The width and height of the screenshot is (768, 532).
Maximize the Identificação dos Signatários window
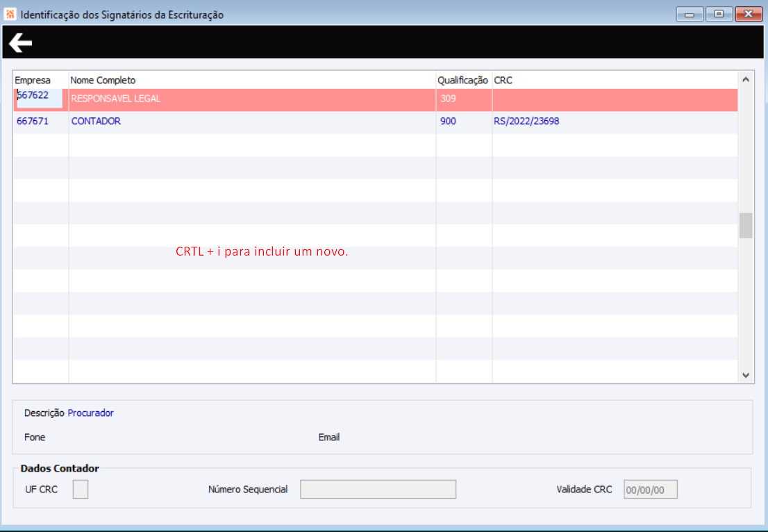pyautogui.click(x=719, y=14)
